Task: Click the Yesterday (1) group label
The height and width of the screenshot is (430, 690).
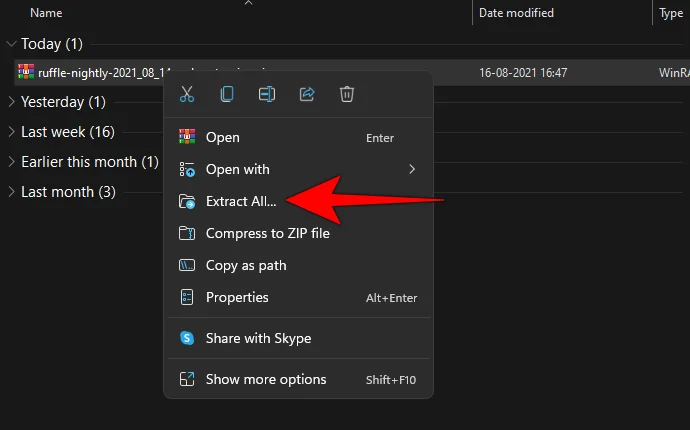Action: (x=63, y=102)
